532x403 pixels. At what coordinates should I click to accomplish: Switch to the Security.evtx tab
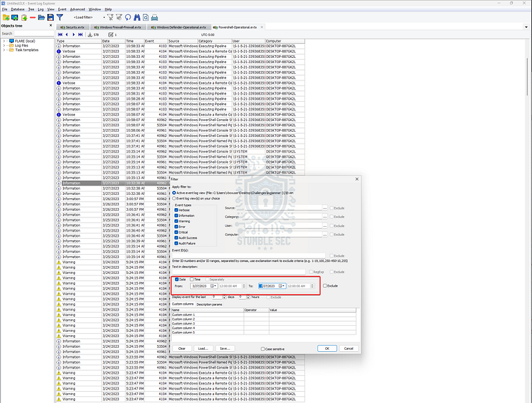(x=72, y=27)
